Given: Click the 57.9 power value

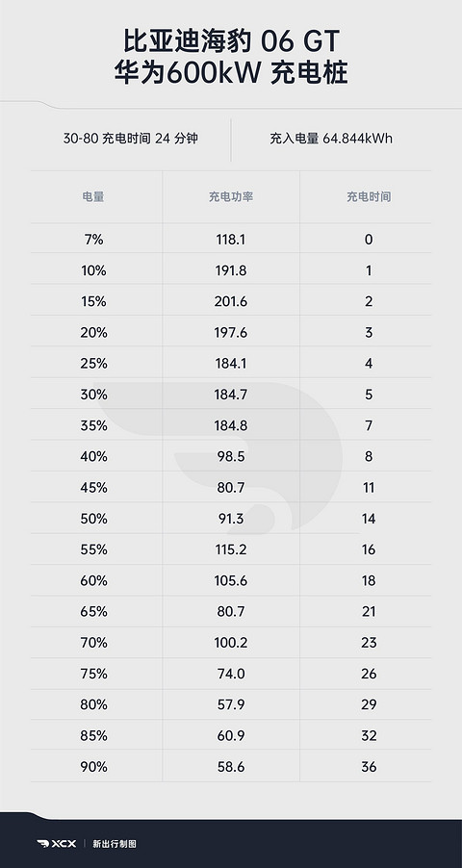Looking at the screenshot, I should click(231, 704).
